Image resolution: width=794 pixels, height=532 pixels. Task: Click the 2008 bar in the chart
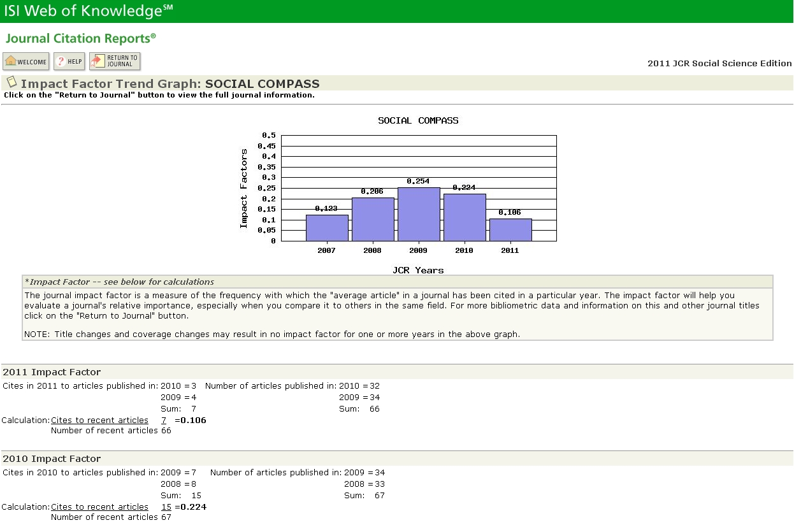pyautogui.click(x=373, y=219)
